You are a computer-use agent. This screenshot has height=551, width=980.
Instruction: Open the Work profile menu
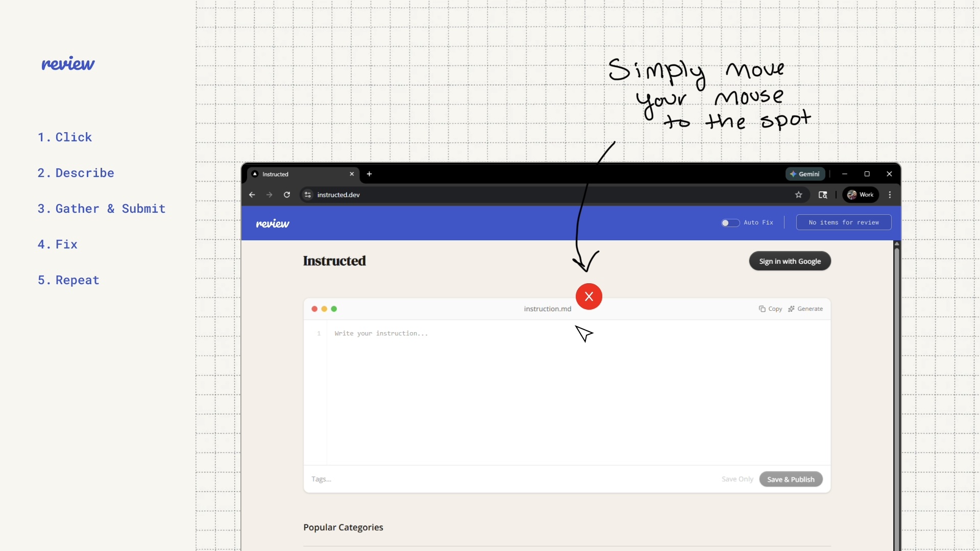[861, 195]
